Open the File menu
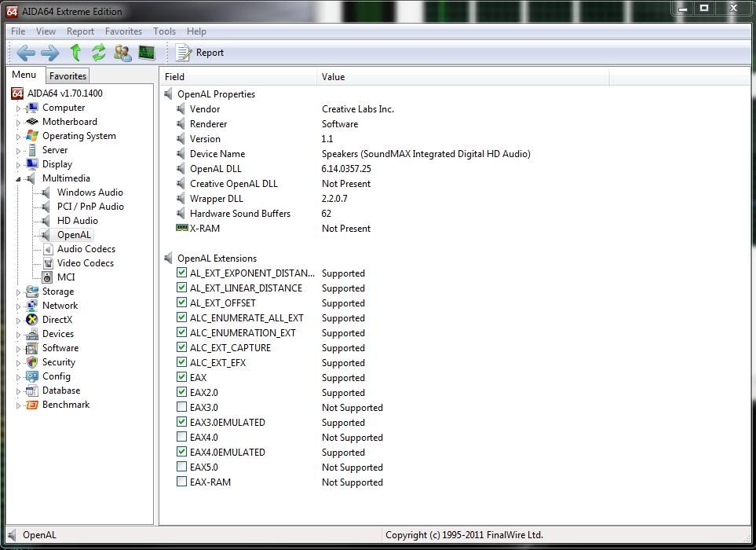This screenshot has height=550, width=756. 18,31
